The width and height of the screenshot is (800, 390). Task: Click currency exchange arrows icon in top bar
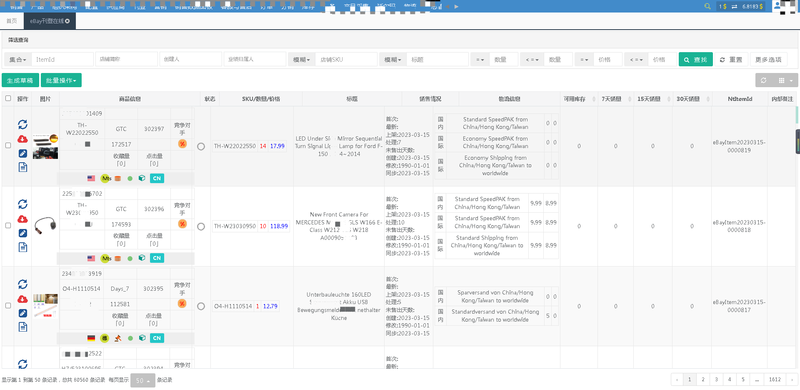[734, 6]
